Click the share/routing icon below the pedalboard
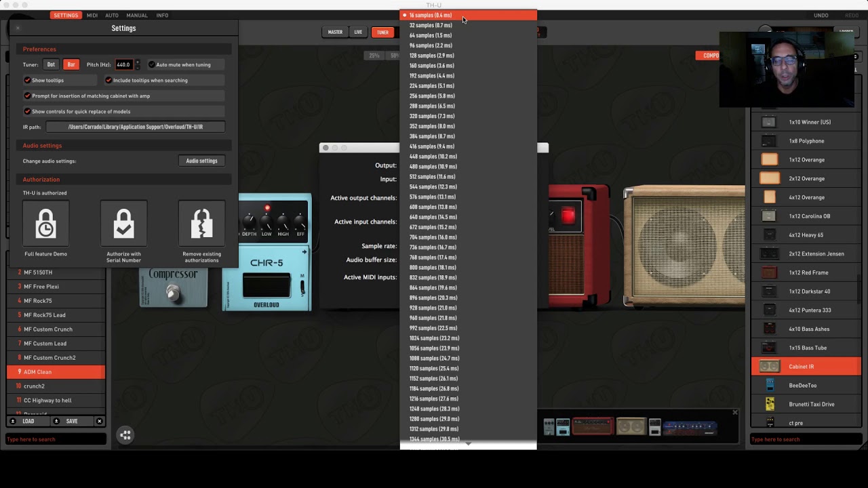The image size is (868, 488). coord(125,435)
